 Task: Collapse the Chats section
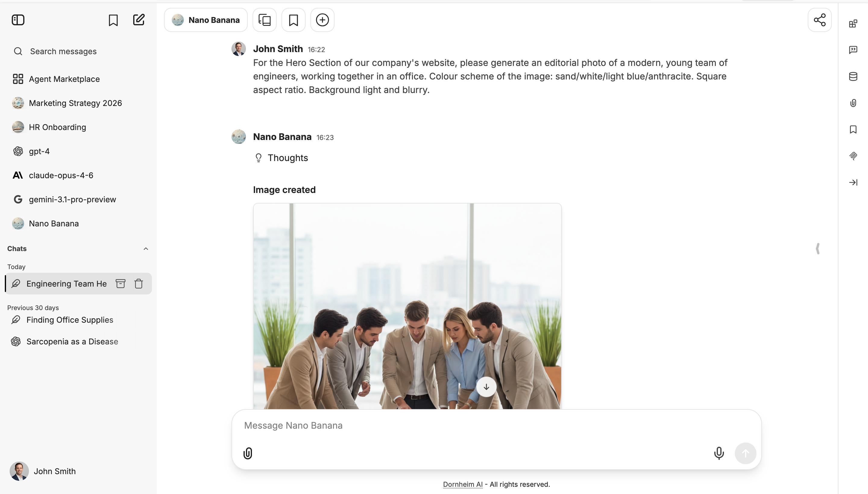pos(146,248)
